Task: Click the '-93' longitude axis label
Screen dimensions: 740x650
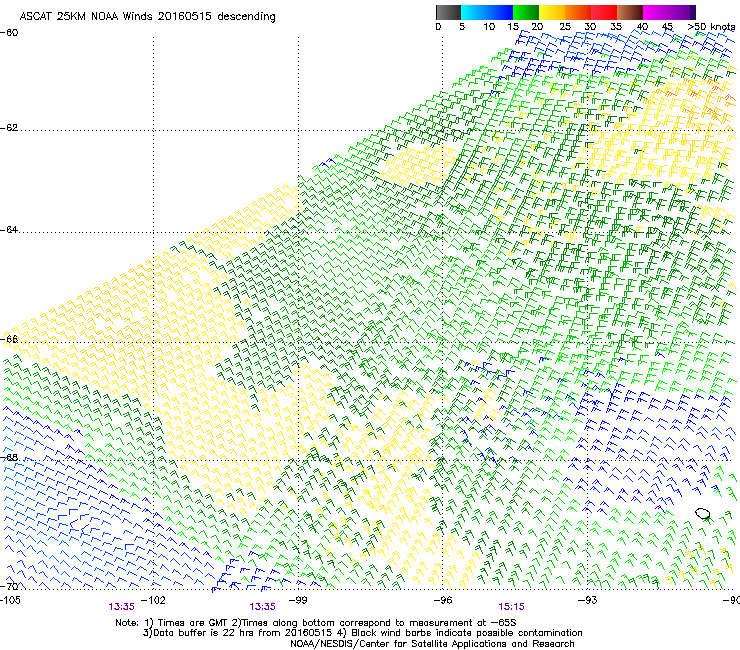Action: [x=588, y=600]
